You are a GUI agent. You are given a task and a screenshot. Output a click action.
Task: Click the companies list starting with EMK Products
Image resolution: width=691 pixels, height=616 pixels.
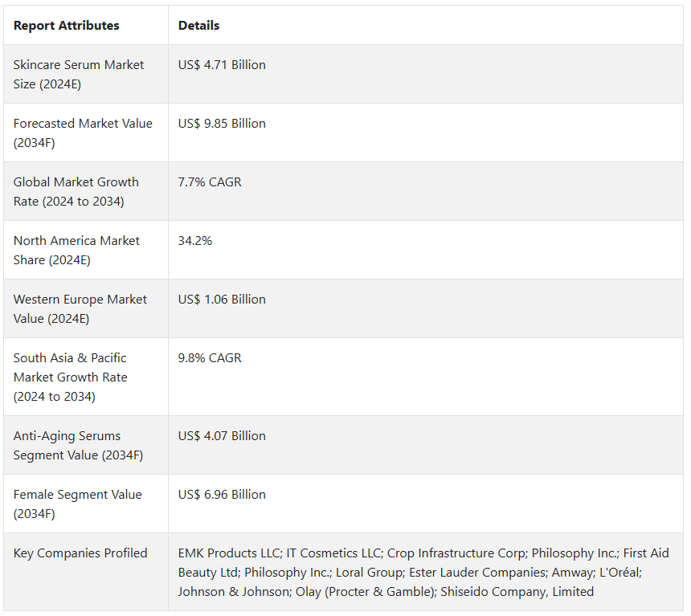423,572
